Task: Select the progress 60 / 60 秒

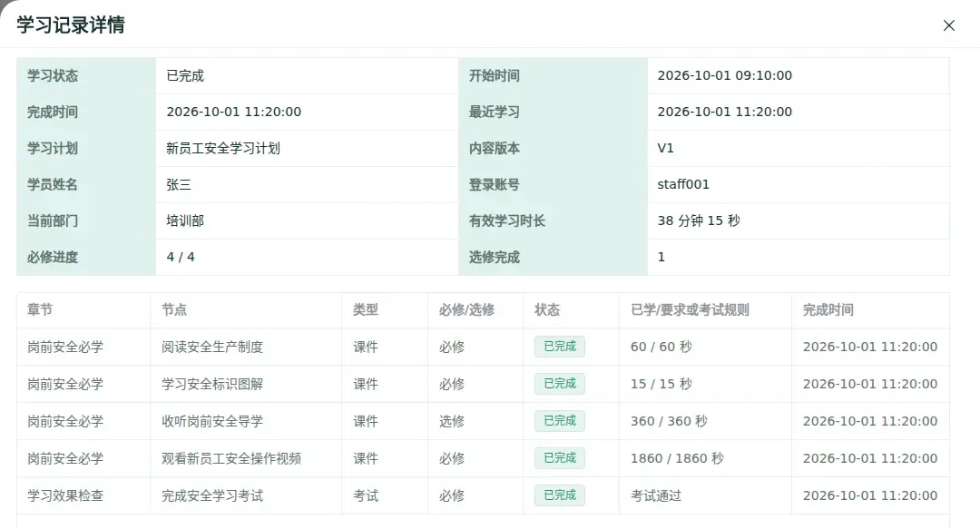Action: coord(661,347)
